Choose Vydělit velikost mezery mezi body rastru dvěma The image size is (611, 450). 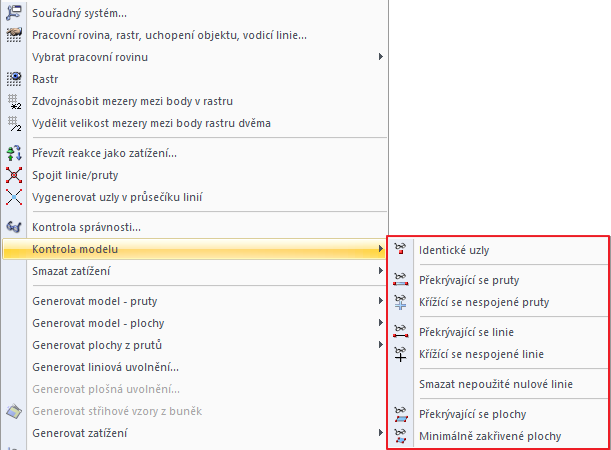(152, 123)
